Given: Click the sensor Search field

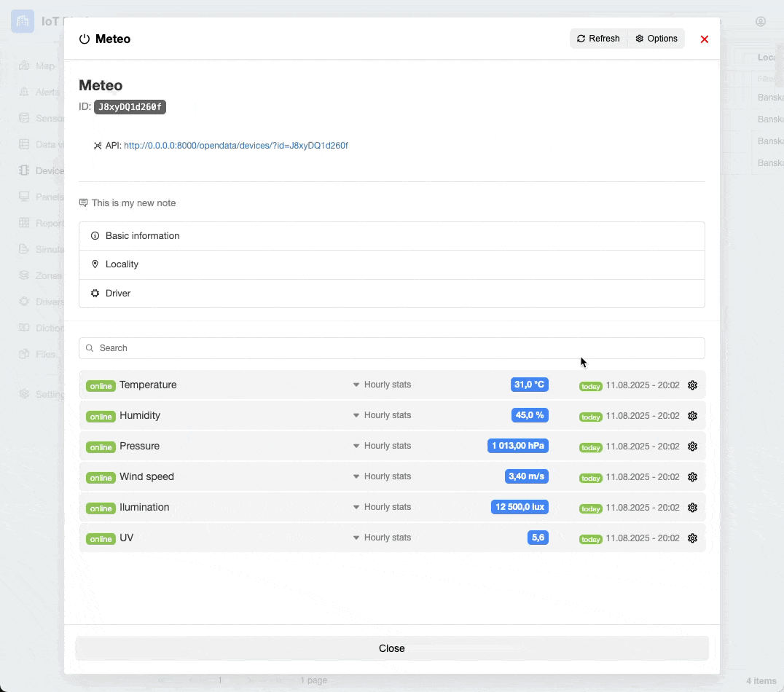Looking at the screenshot, I should 391,348.
